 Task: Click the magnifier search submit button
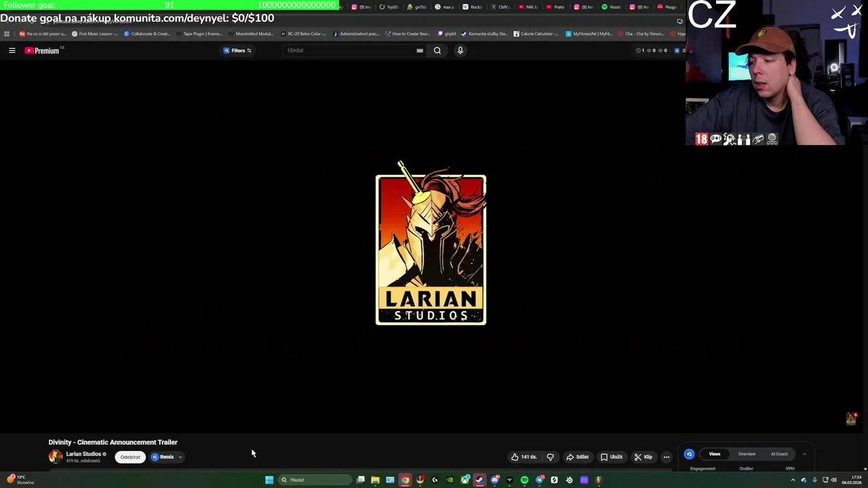(437, 50)
